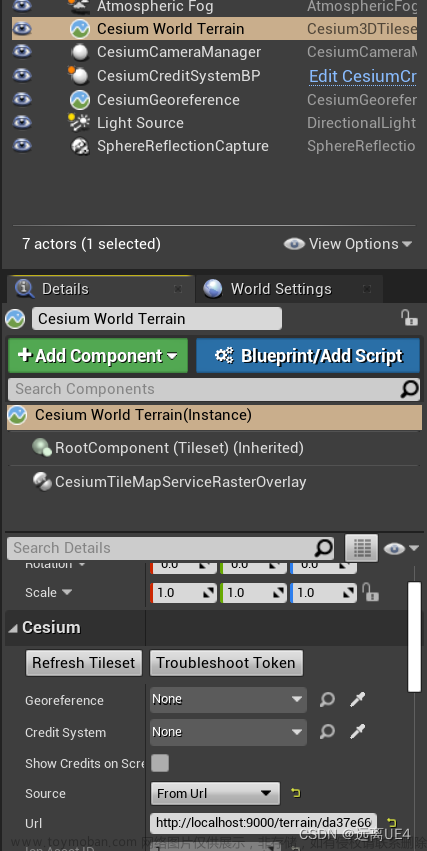Select the CesiumCreditSystemBP row
Image resolution: width=427 pixels, height=851 pixels.
[x=214, y=76]
